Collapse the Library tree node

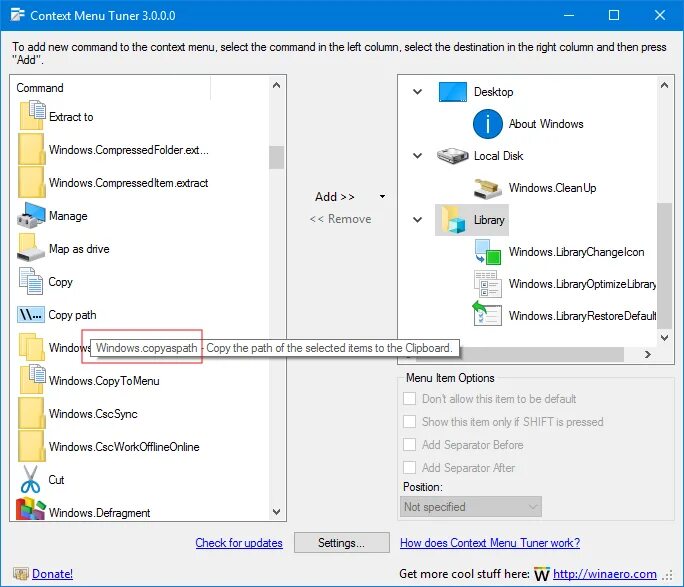(x=417, y=220)
